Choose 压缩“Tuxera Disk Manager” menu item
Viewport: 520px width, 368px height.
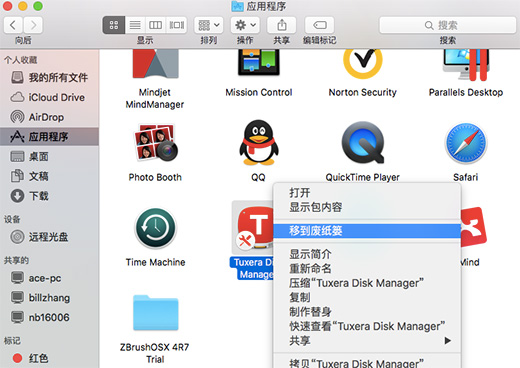(367, 283)
